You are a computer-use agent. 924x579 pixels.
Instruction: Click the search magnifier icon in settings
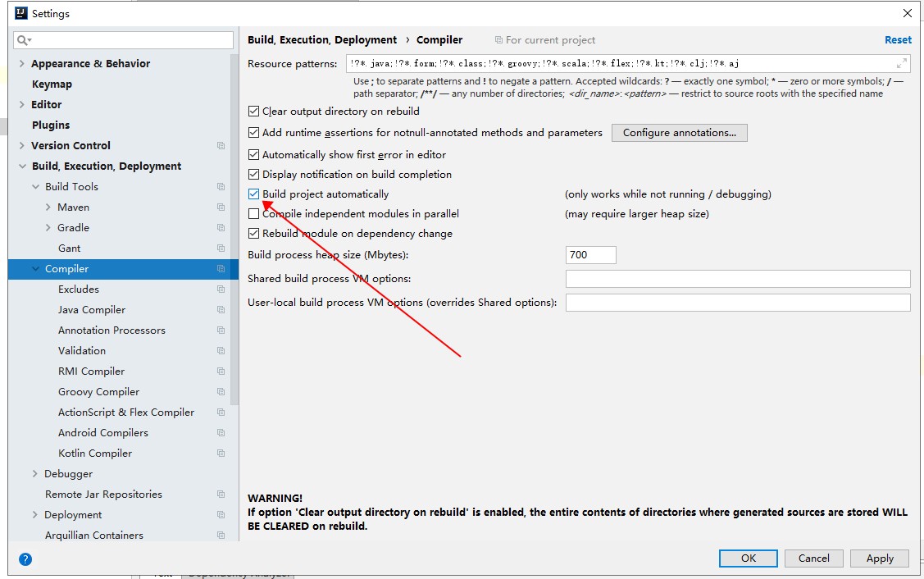24,40
